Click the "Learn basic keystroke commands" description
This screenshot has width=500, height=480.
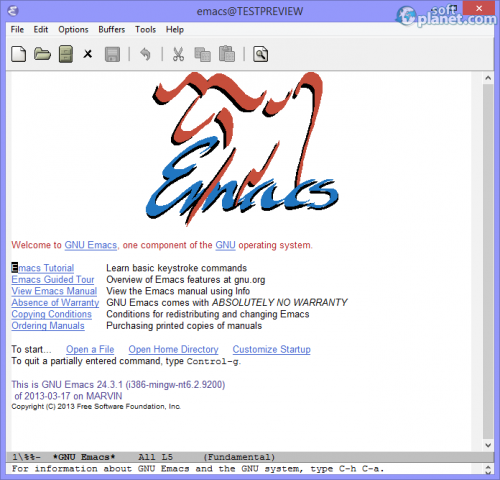tap(176, 268)
